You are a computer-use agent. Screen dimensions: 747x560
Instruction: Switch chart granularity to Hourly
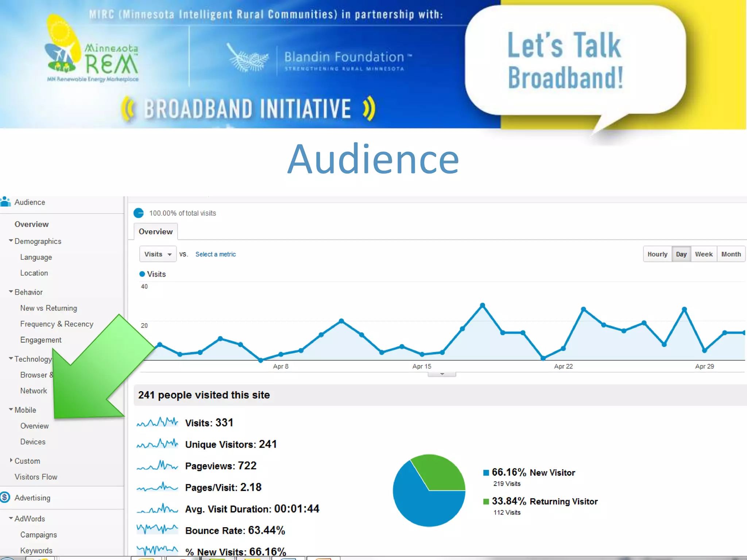tap(657, 254)
